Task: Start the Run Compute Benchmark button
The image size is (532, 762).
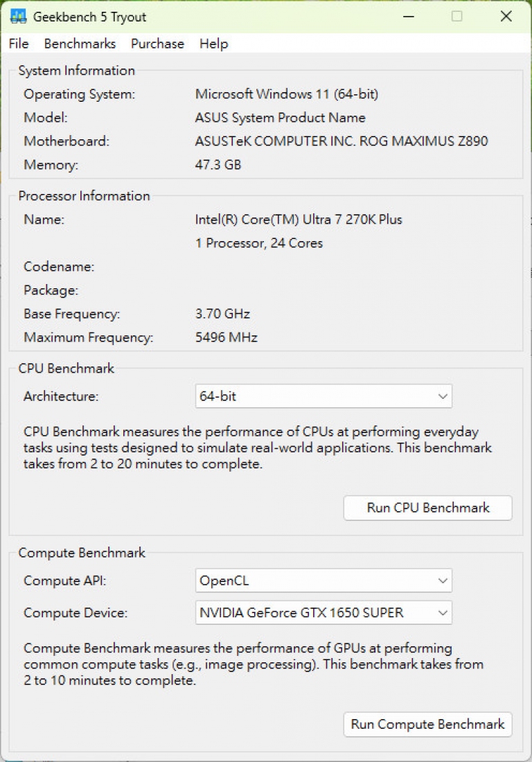Action: point(427,724)
